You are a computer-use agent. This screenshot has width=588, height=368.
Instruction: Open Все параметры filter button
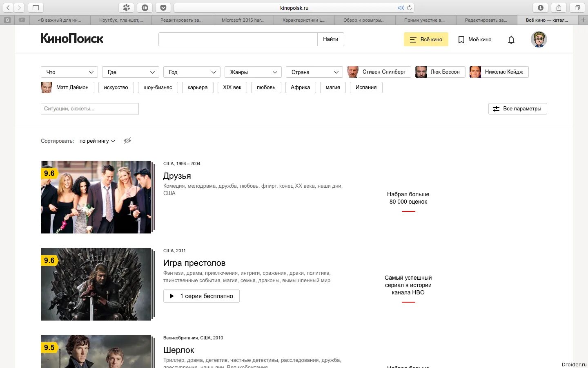coord(517,109)
